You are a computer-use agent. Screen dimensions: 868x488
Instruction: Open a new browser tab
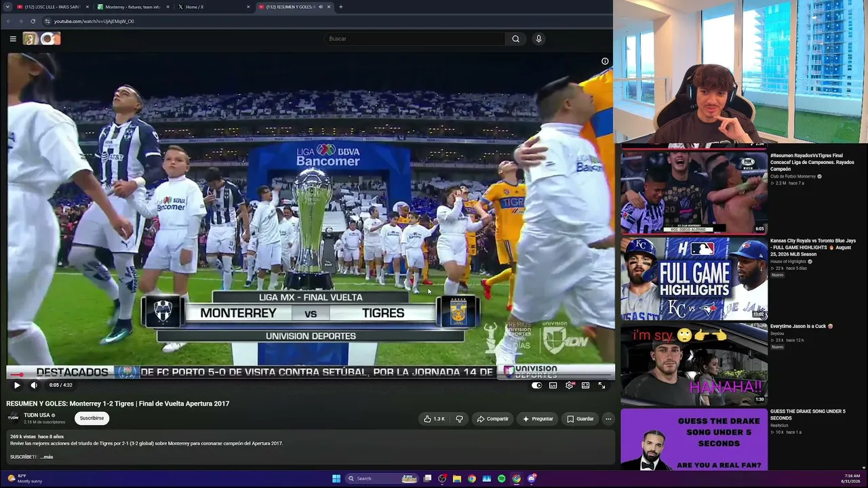(340, 7)
